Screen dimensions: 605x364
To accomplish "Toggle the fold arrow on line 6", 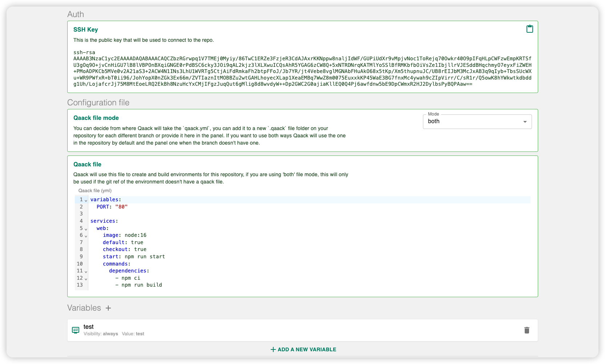I will (86, 236).
